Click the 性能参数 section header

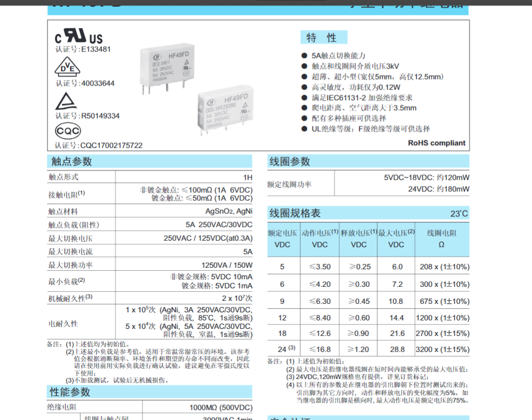pos(70,391)
